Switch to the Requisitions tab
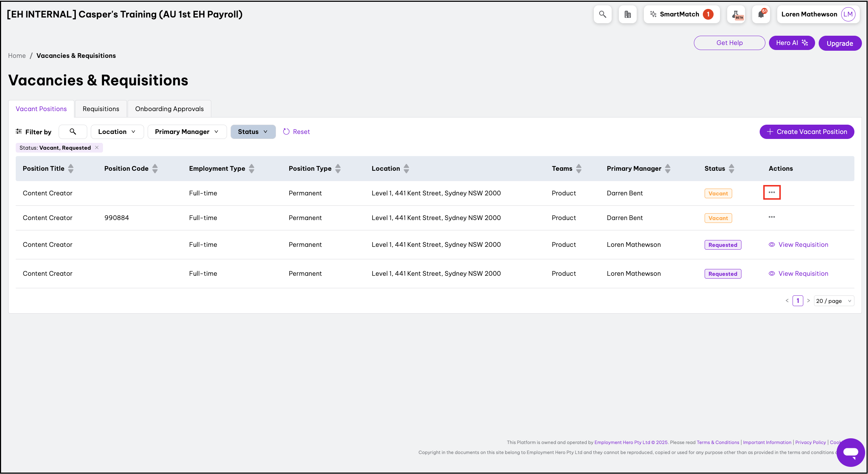868x474 pixels. (101, 109)
